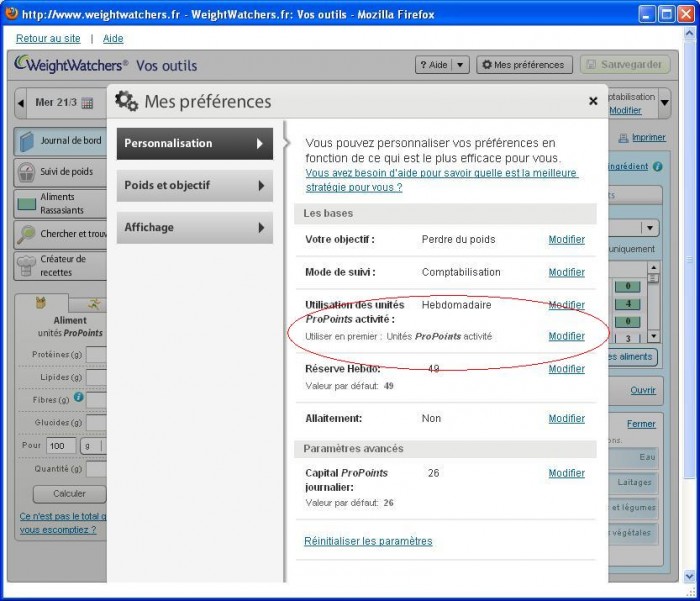
Task: Click the Ouvrir link
Action: (x=643, y=390)
